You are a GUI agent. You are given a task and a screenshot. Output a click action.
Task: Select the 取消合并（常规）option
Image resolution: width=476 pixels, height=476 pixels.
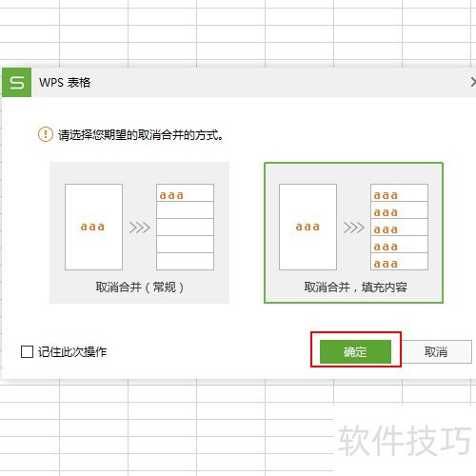click(x=139, y=232)
